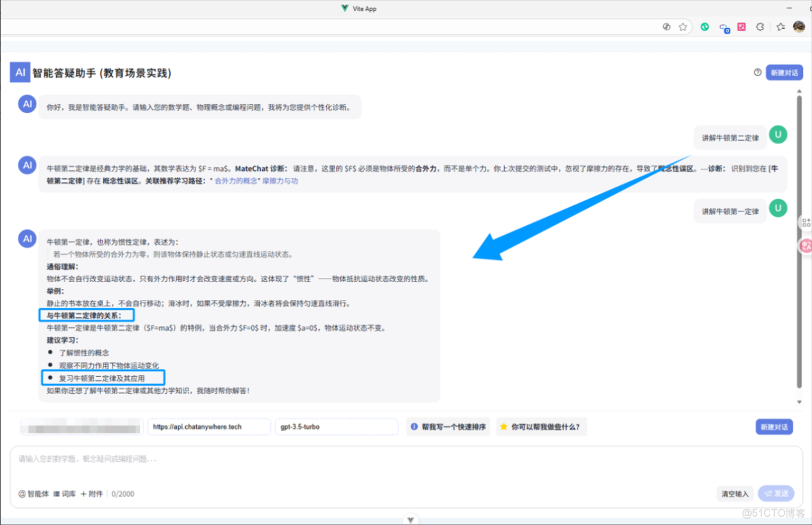Click the green extension icon in browser toolbar
This screenshot has width=812, height=525.
[704, 26]
